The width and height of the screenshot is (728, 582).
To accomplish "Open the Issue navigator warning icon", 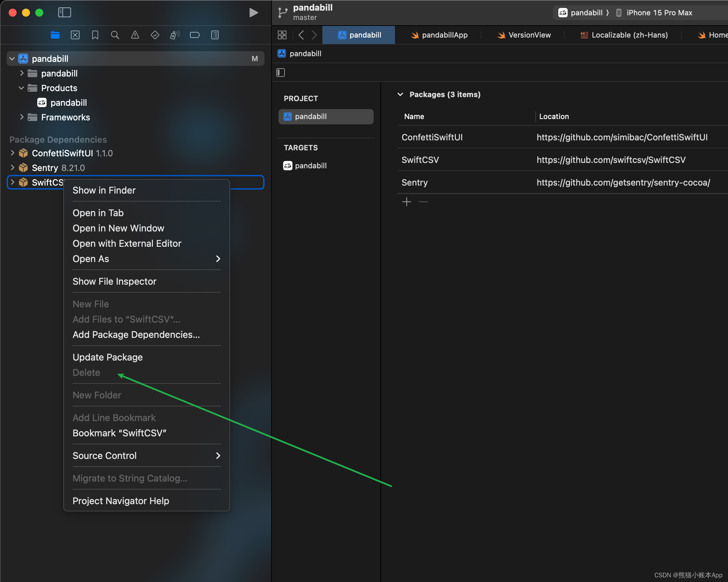I will pyautogui.click(x=135, y=35).
